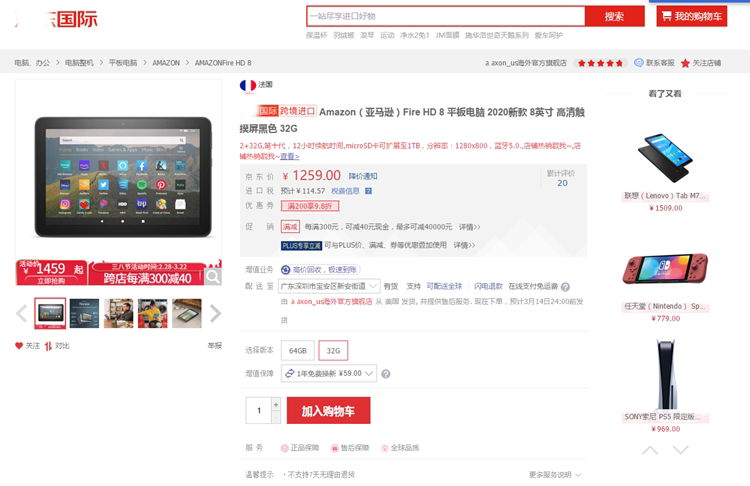
Task: Click 税费信息 tax info link
Action: 345,191
